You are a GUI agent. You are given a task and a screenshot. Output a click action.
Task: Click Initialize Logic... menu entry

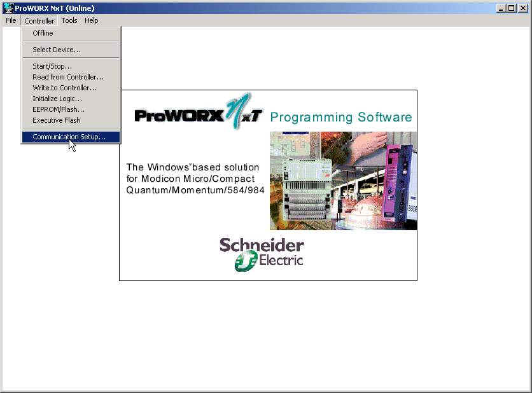tap(57, 99)
